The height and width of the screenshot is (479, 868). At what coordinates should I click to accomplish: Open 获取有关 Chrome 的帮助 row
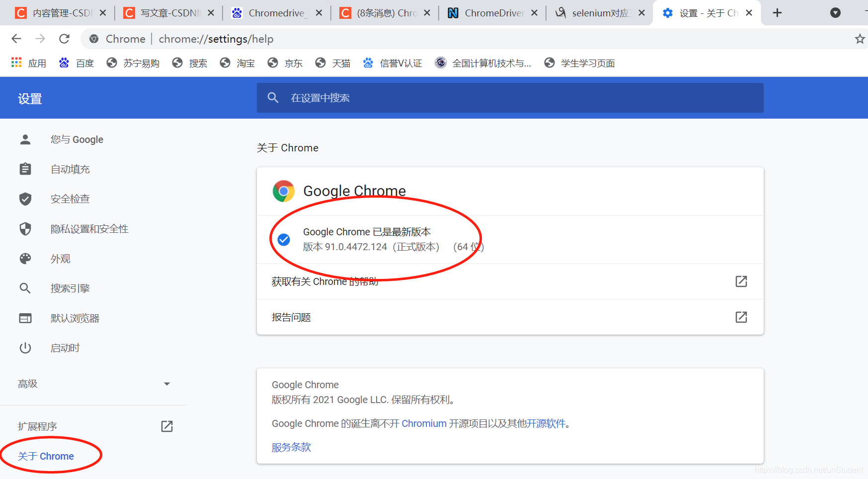pyautogui.click(x=510, y=281)
